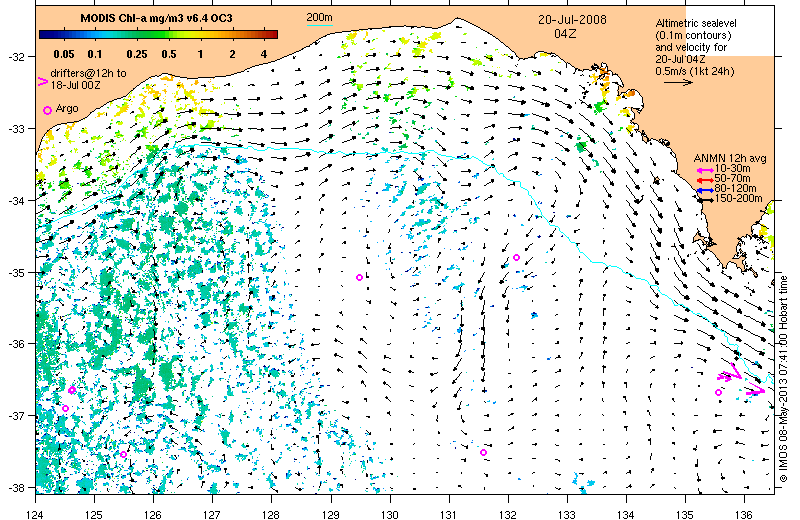Click the magenta drifter arrowhead legend symbol
Screen dimensions: 800x520
(x=43, y=81)
